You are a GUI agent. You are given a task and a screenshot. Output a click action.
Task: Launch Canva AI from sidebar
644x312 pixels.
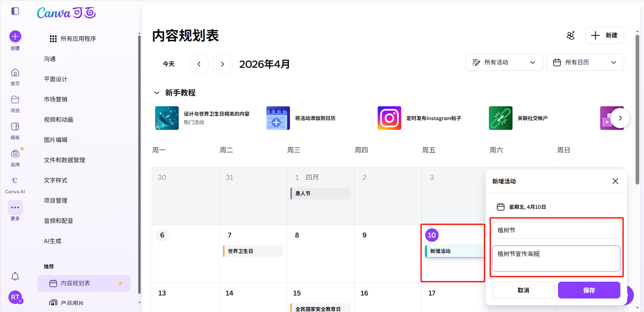pos(15,181)
